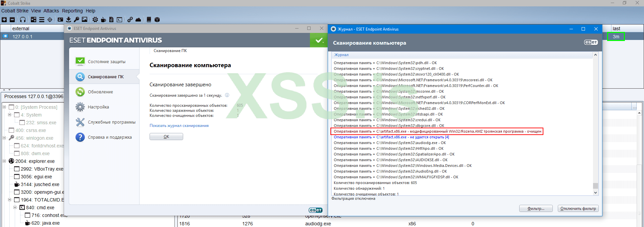Viewport: 644px width, 227px height.
Task: Open Справка и поддержка in ESET sidebar
Action: coord(104,137)
